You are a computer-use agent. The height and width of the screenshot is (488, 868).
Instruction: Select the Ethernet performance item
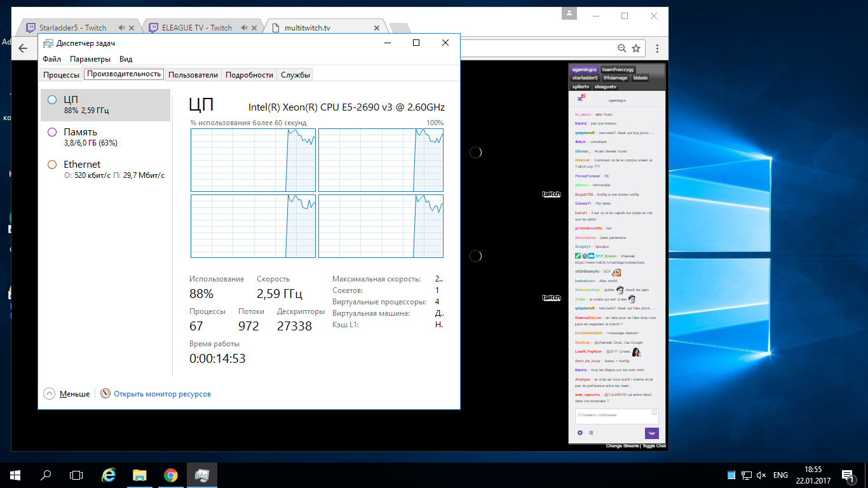pos(105,170)
